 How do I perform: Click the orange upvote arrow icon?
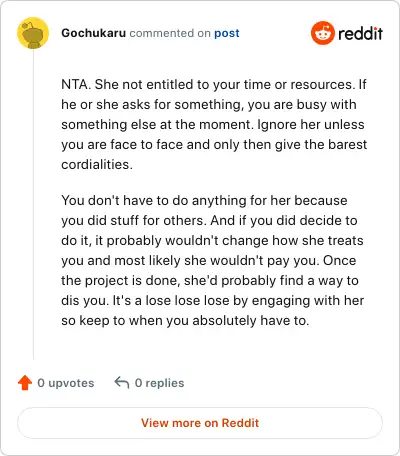[25, 383]
